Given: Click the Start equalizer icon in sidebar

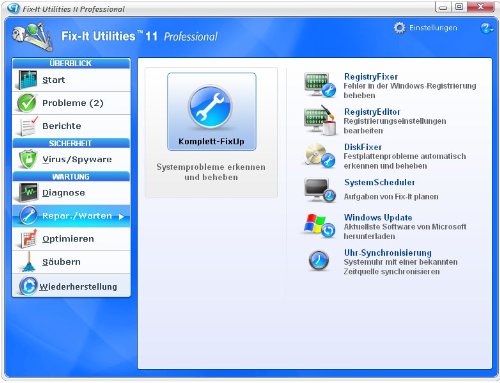Looking at the screenshot, I should [27, 80].
